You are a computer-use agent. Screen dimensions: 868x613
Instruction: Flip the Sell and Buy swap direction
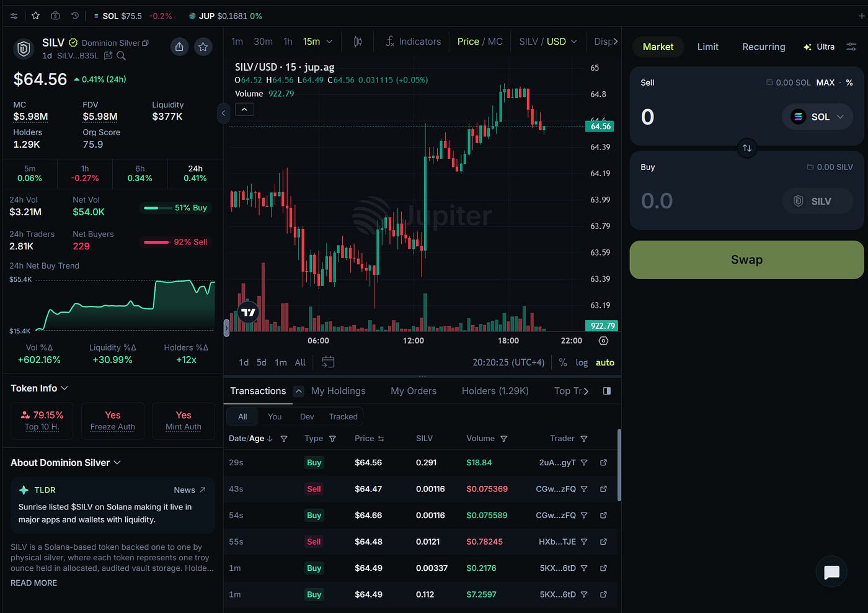[x=747, y=148]
